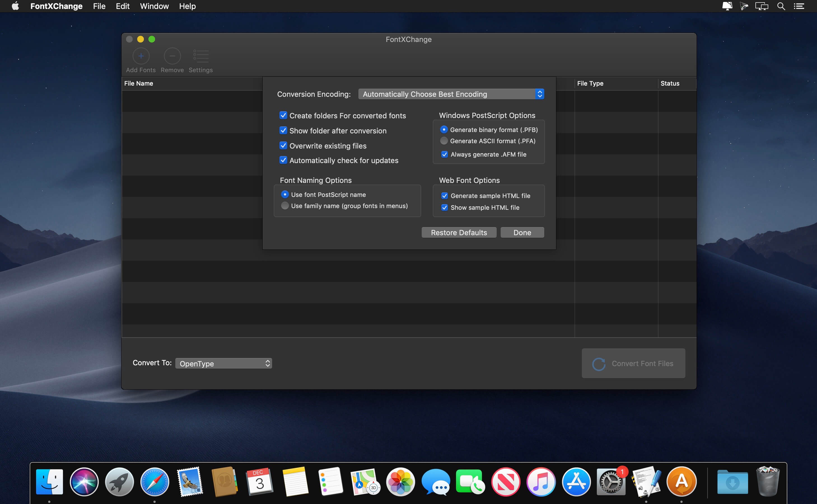Viewport: 817px width, 504px height.
Task: Open the File menu
Action: click(x=99, y=6)
